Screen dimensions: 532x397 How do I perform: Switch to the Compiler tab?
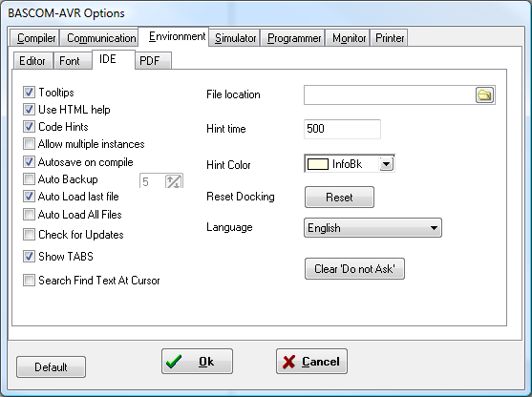point(35,38)
